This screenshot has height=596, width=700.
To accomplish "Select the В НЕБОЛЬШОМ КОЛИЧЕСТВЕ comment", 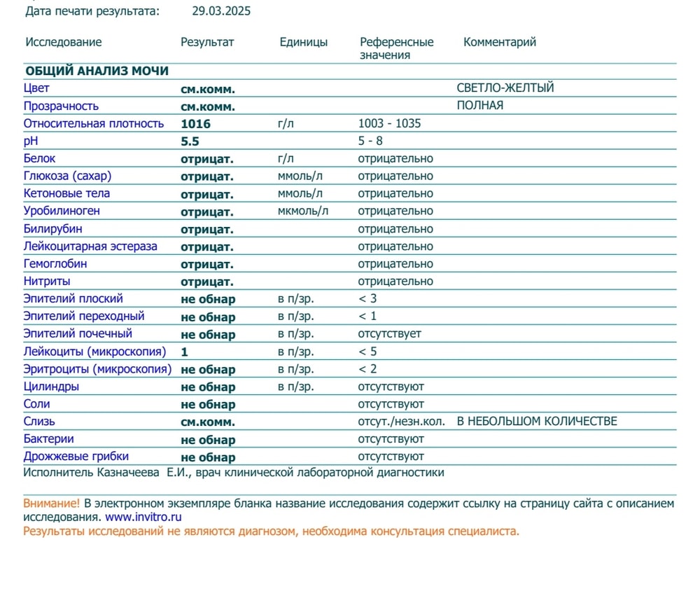I will click(537, 422).
